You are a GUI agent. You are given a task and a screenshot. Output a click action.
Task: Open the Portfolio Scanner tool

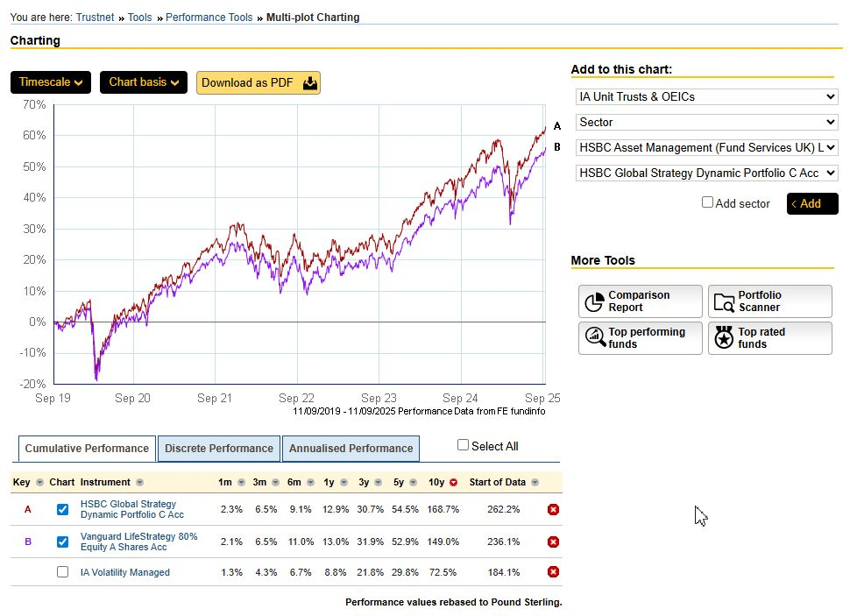[769, 301]
